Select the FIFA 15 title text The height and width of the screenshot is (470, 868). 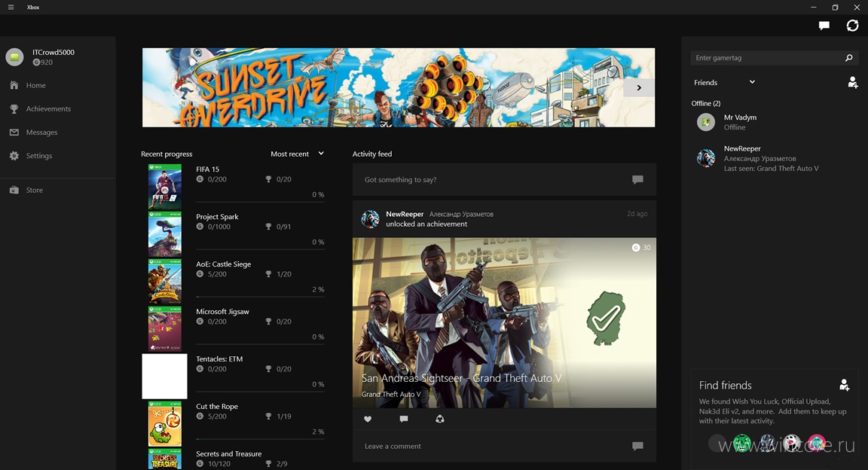208,169
